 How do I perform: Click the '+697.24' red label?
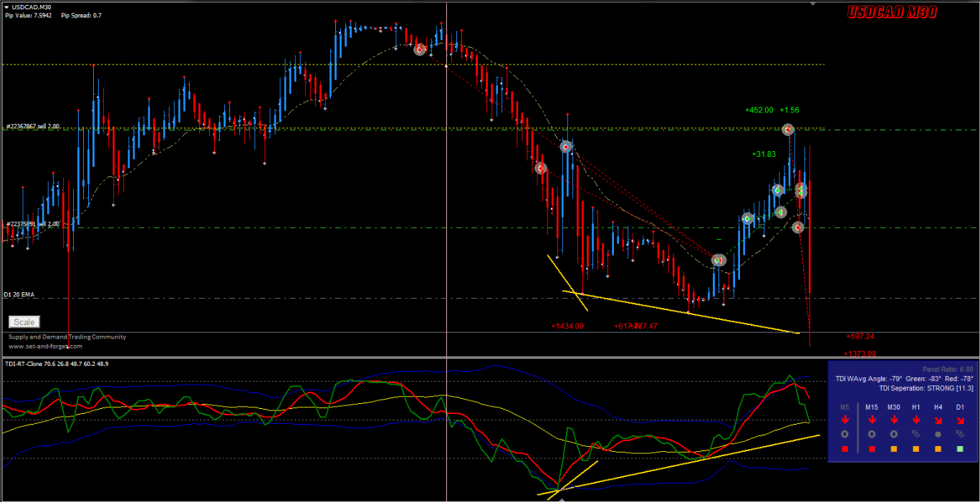coord(860,336)
